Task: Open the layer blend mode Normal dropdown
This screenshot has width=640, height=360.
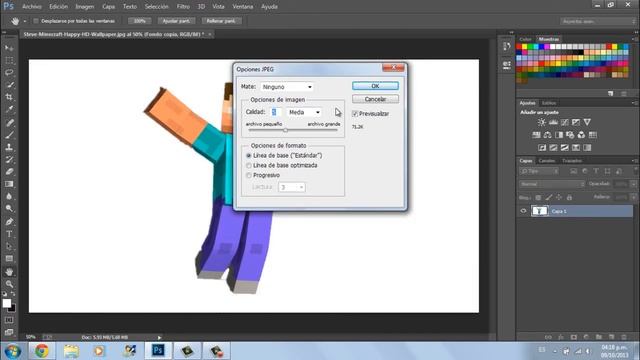Action: (x=552, y=184)
